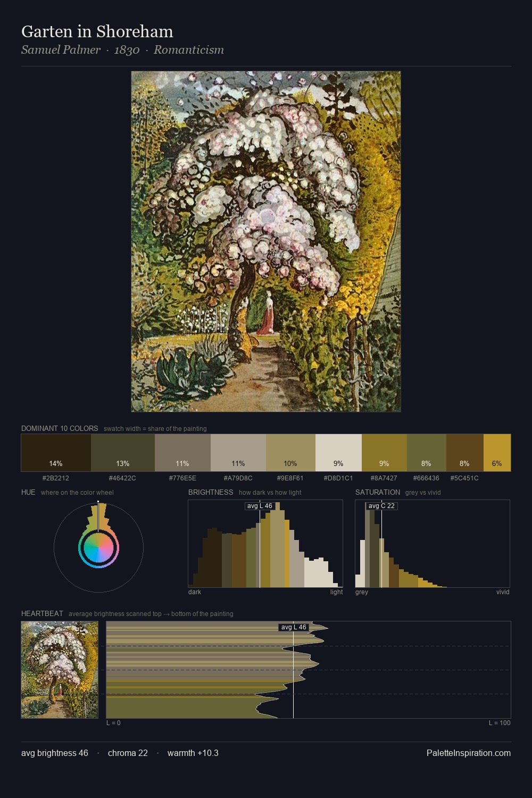Click the 'vivid' axis label
The image size is (532, 798).
pyautogui.click(x=503, y=592)
